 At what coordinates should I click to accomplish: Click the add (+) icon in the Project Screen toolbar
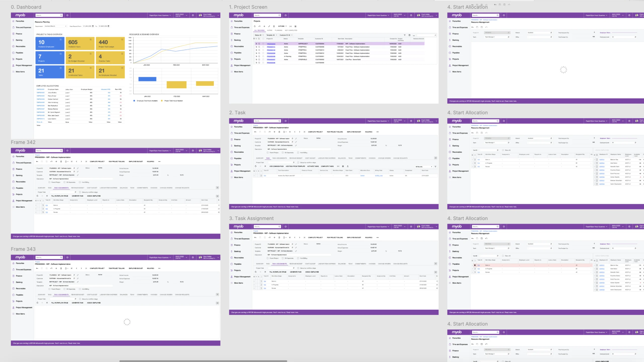264,26
